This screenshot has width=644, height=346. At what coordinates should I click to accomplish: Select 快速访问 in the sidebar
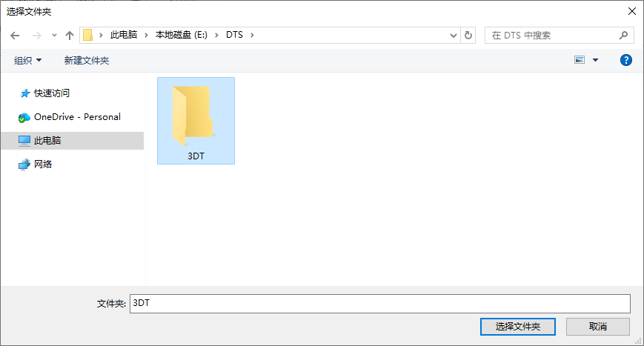52,93
